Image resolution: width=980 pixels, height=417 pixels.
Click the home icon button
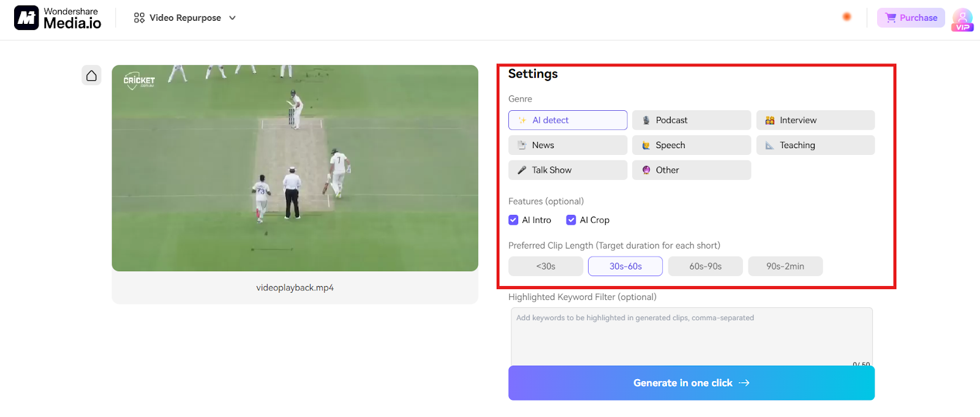coord(91,75)
